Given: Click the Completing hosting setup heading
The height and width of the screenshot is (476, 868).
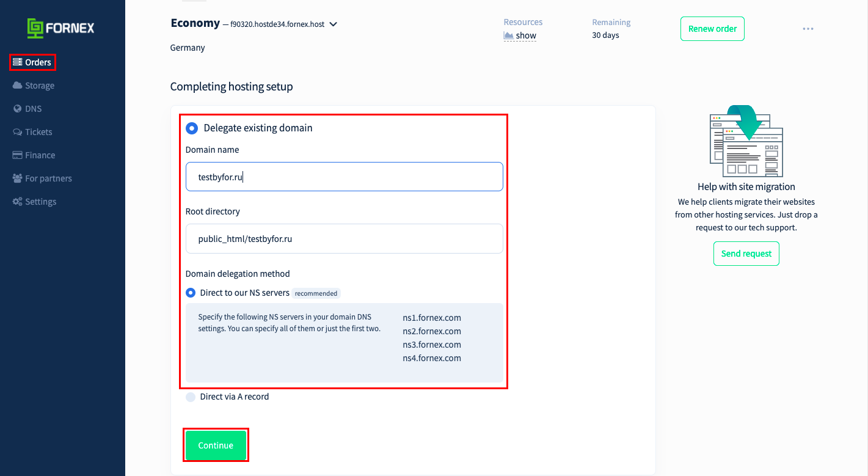Looking at the screenshot, I should pos(232,87).
